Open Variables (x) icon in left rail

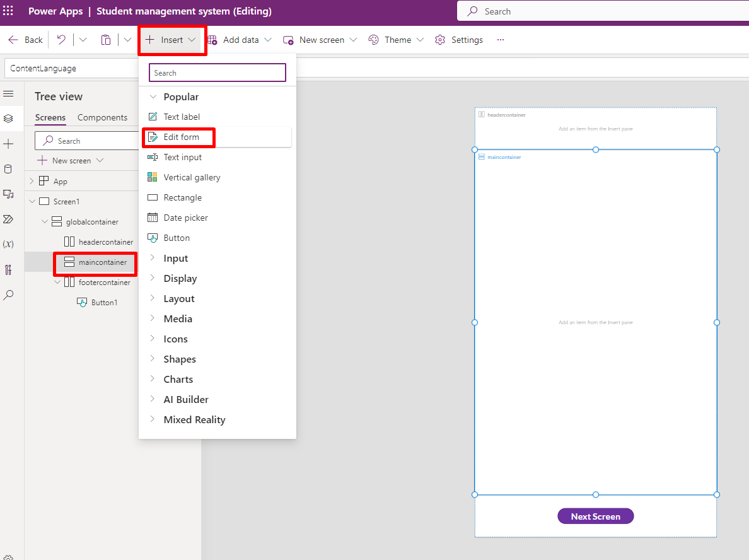point(9,244)
